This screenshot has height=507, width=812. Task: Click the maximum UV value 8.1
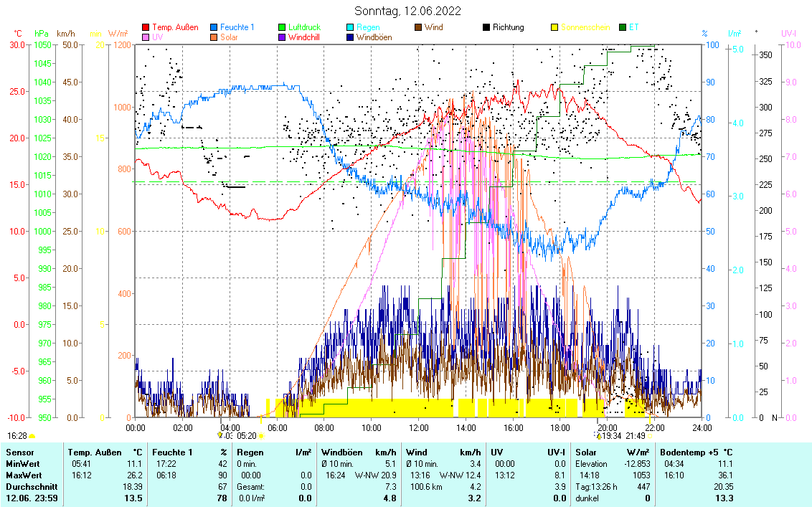(x=560, y=475)
